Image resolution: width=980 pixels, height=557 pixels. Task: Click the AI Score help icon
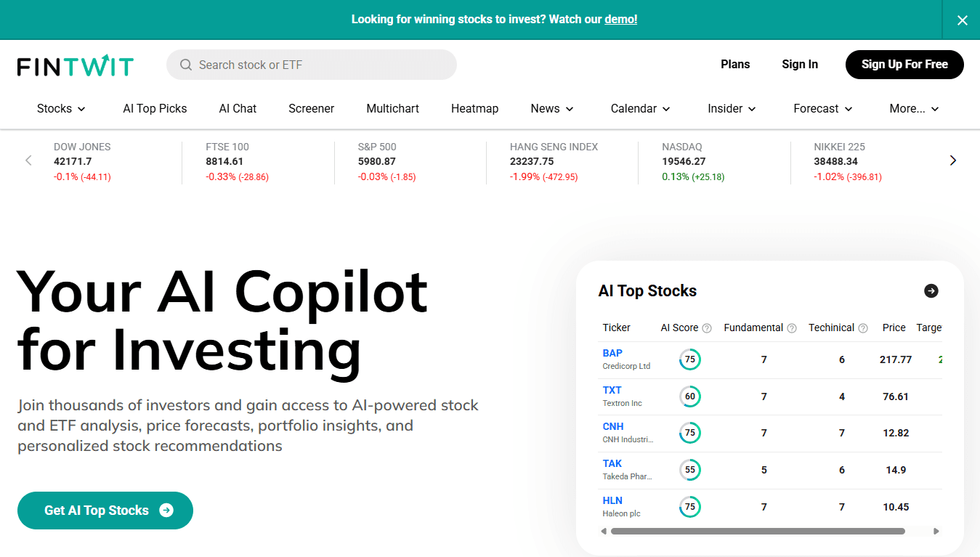pos(707,328)
